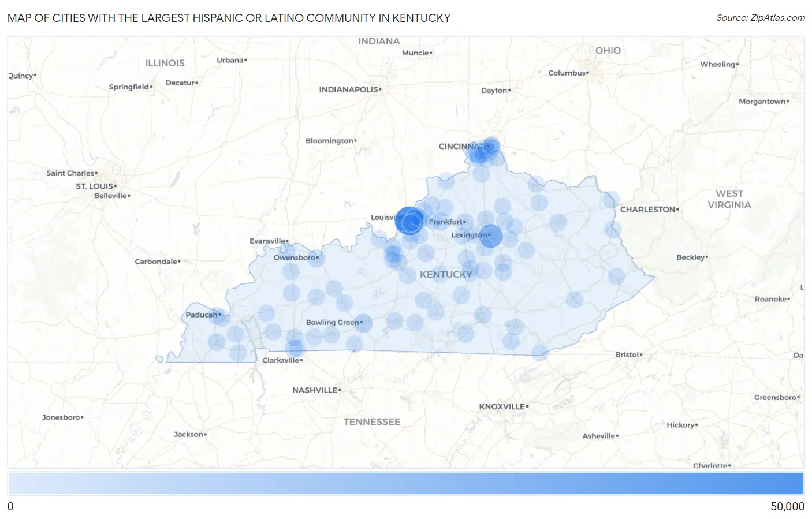Click the ST. LOUIS label
Screen dimensions: 812x519
point(95,186)
